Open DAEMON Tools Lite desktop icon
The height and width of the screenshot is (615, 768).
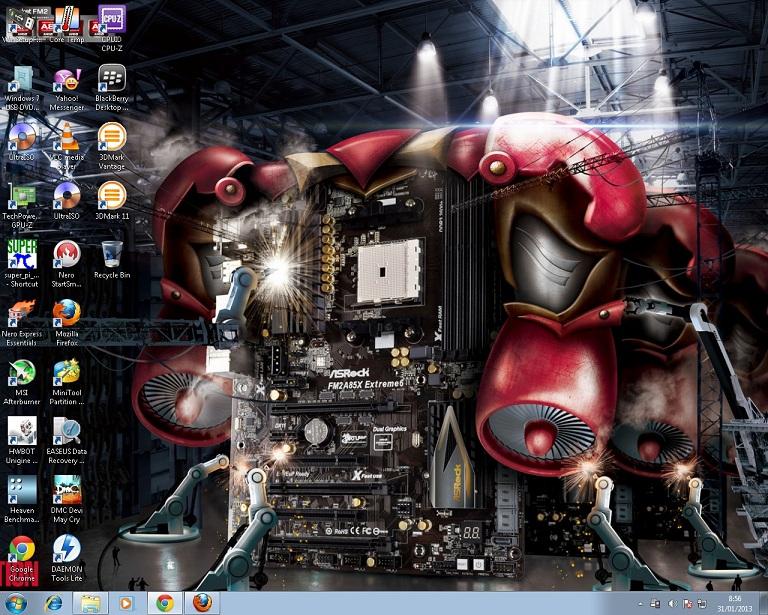tap(67, 559)
